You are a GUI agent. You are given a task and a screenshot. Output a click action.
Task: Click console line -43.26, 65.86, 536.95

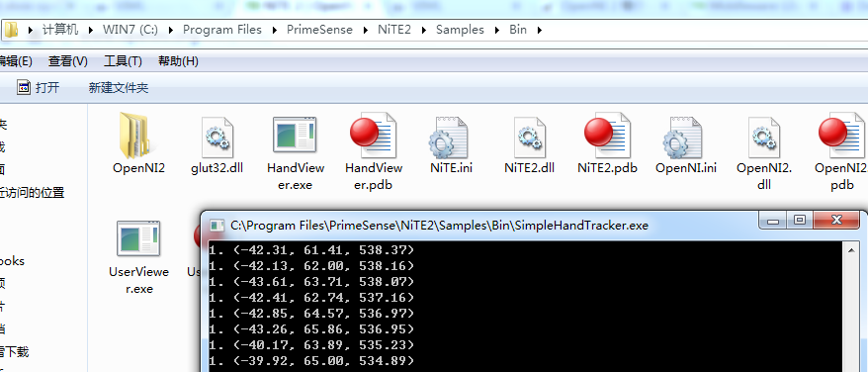tap(311, 329)
